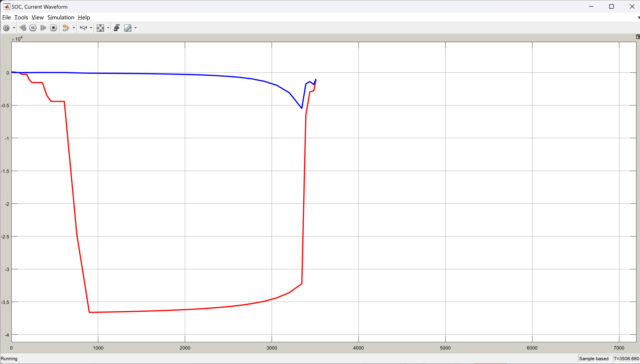Click the Step Forward button

(43, 28)
